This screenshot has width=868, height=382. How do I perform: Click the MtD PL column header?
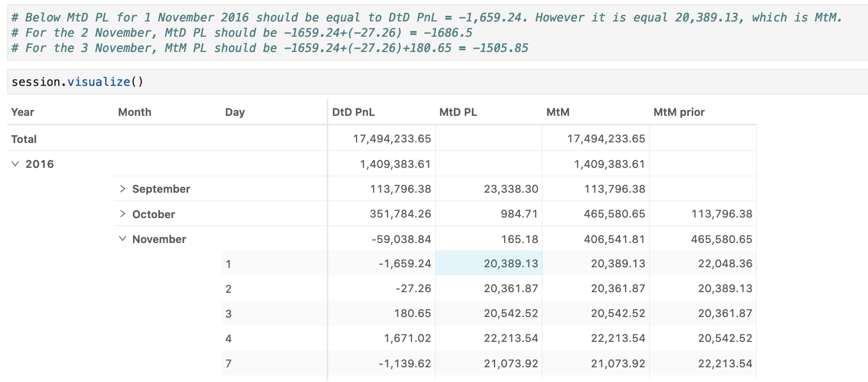coord(458,112)
